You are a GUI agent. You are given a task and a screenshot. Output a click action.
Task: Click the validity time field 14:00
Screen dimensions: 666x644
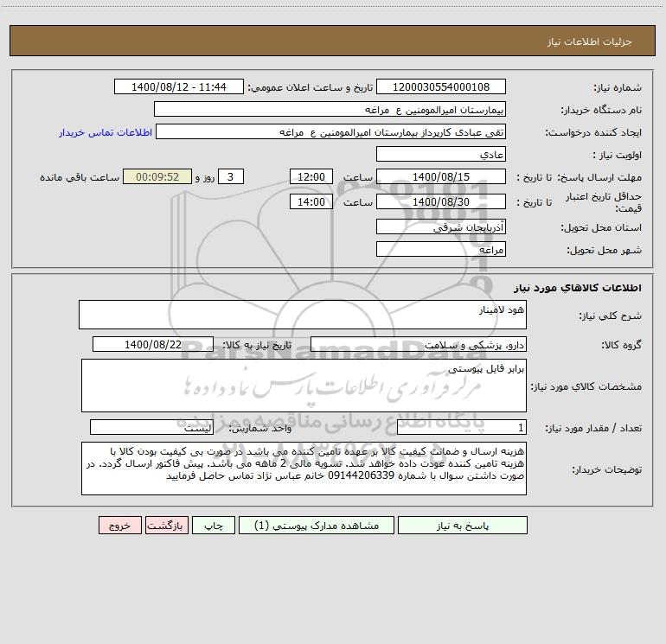(x=311, y=201)
